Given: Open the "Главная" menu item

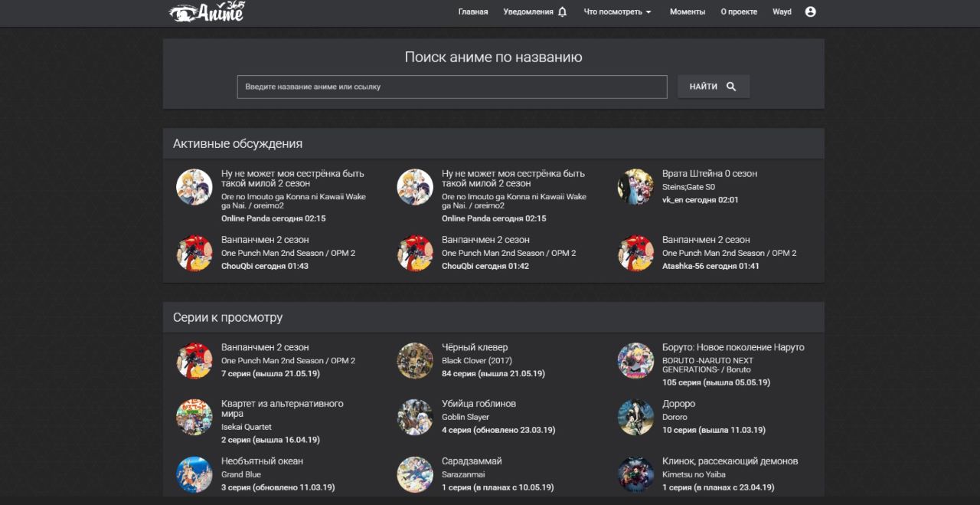Looking at the screenshot, I should click(472, 11).
